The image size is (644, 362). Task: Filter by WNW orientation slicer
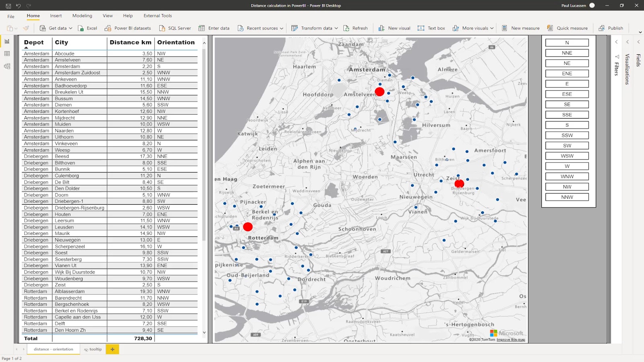(567, 177)
